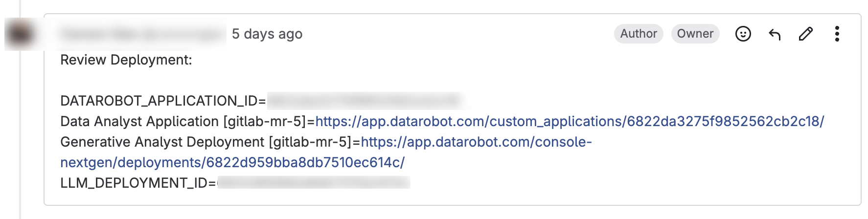
Task: Click the blurred LLM_DEPLOYMENT_ID value
Action: (313, 183)
